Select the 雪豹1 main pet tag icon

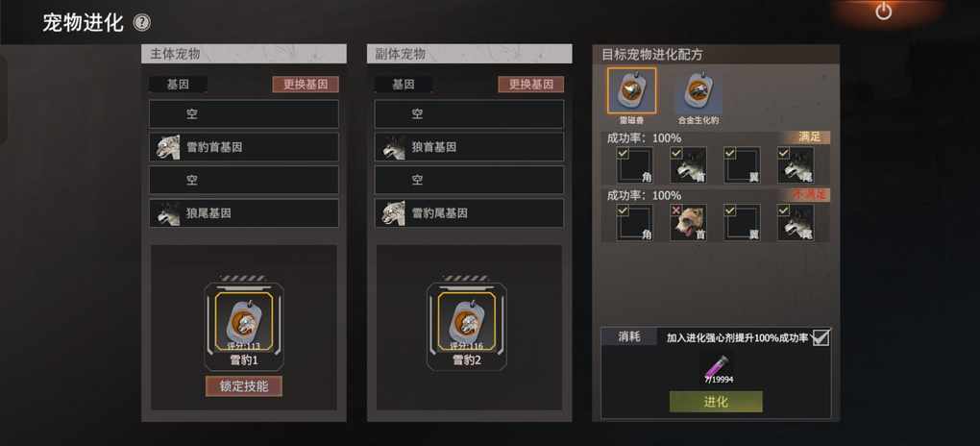click(x=243, y=321)
